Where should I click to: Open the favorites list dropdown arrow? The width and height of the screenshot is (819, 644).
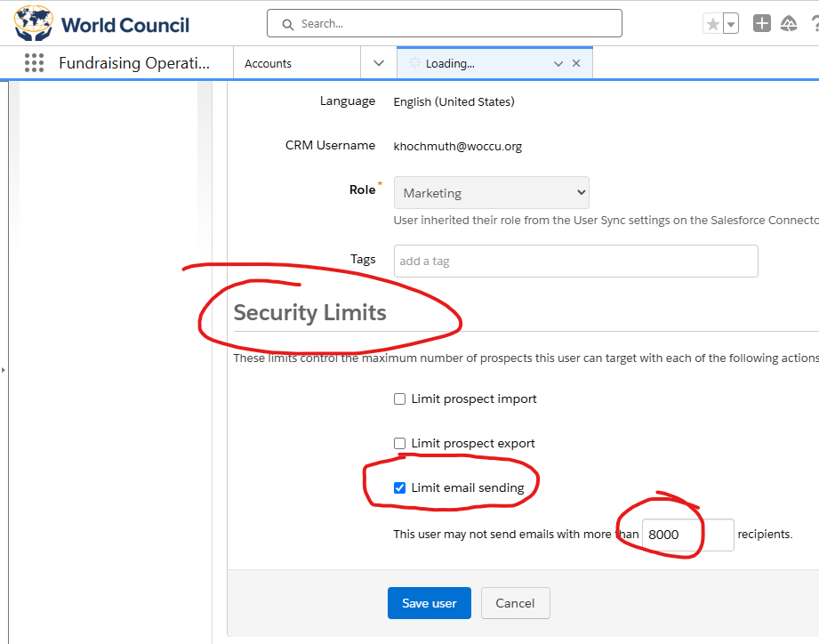click(731, 23)
